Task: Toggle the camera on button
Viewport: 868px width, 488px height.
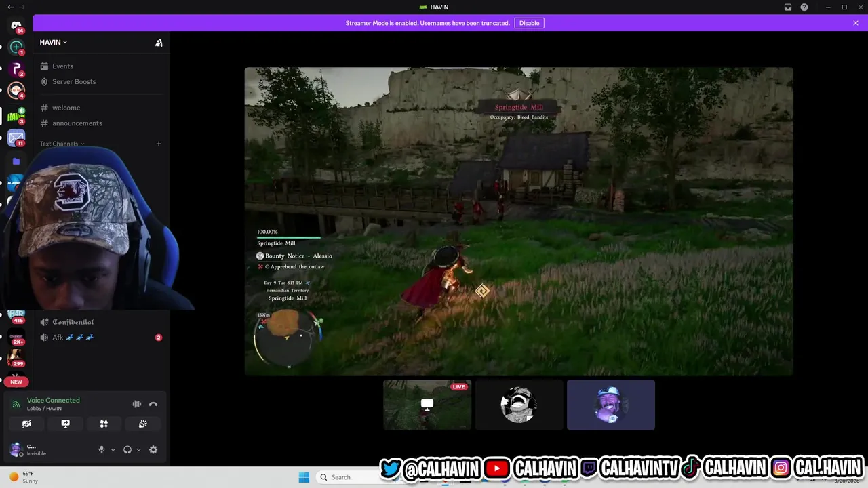Action: pos(26,424)
